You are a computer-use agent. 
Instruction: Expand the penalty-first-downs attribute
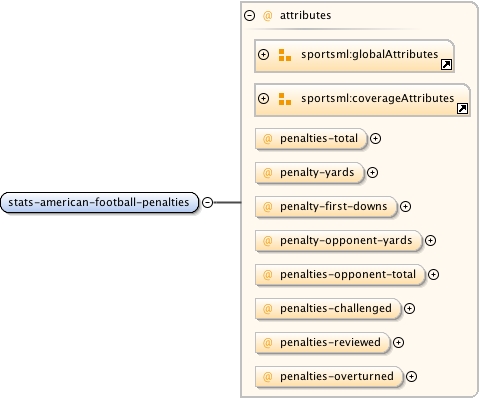pos(405,206)
